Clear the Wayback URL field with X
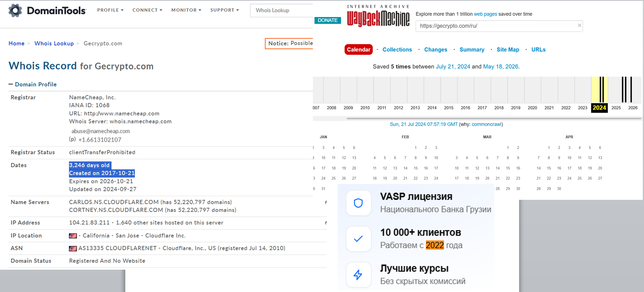The width and height of the screenshot is (644, 292). [x=579, y=26]
